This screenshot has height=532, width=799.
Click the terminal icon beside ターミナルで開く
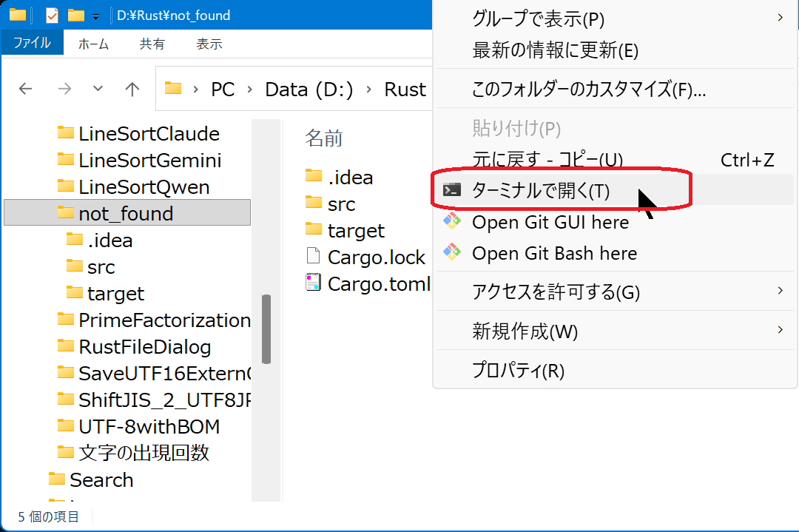(452, 190)
